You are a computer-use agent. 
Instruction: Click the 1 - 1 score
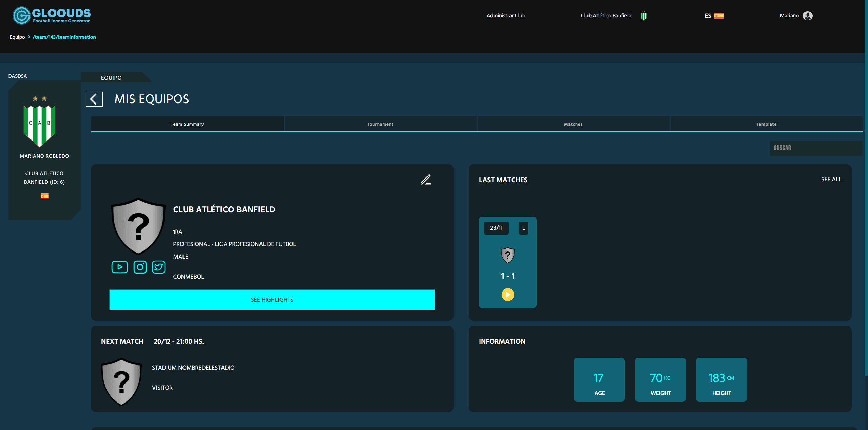coord(508,276)
